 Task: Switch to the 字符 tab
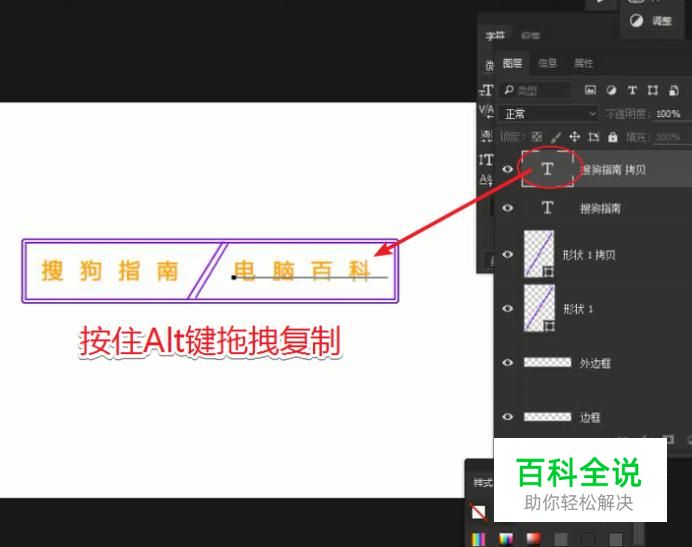[x=495, y=35]
